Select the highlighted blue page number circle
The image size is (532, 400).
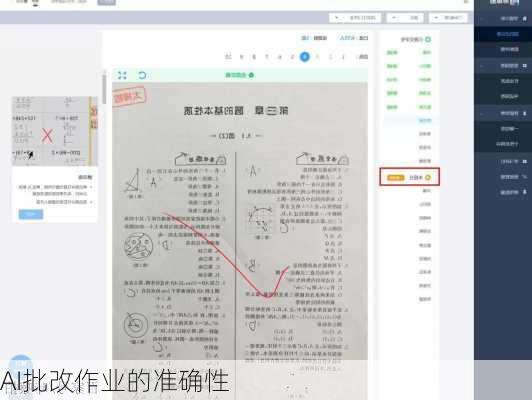coord(305,57)
